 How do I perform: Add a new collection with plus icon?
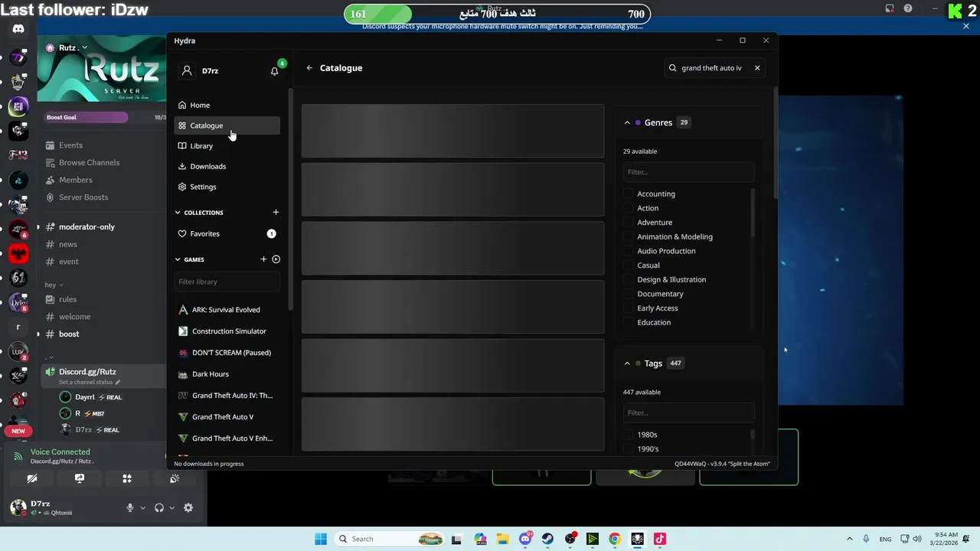click(x=276, y=212)
